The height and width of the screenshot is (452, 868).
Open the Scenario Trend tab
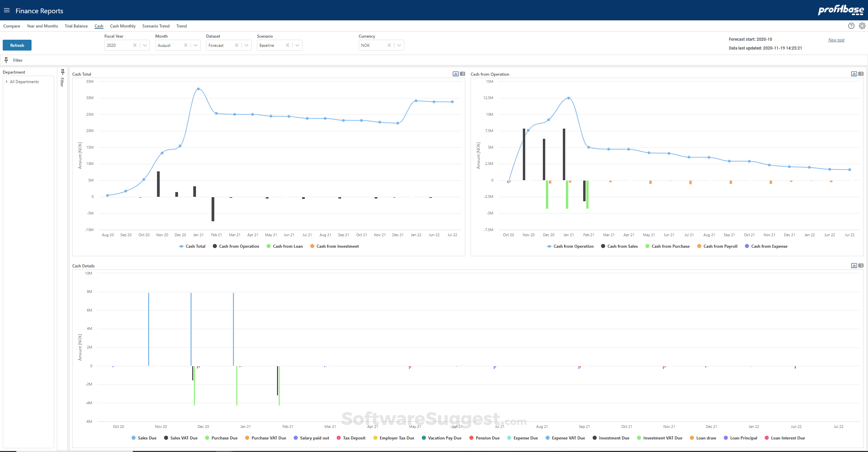click(156, 26)
